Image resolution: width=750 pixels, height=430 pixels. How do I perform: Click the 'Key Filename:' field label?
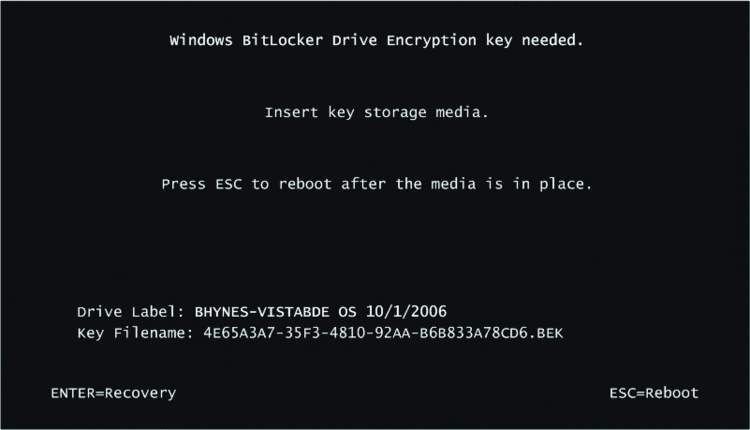135,333
